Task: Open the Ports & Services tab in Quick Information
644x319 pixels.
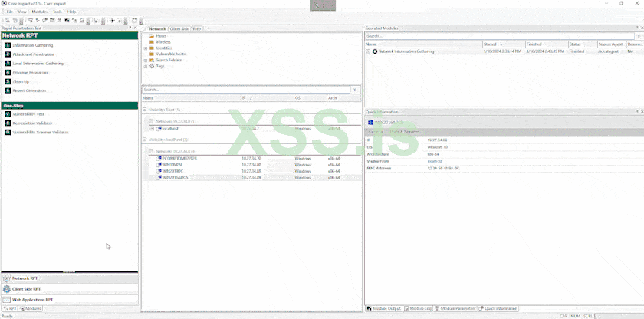Action: point(405,132)
